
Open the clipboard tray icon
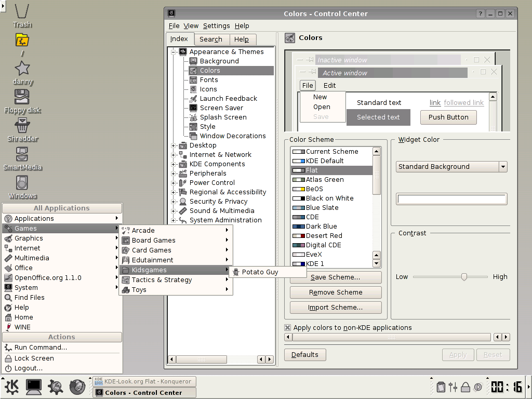pyautogui.click(x=441, y=387)
